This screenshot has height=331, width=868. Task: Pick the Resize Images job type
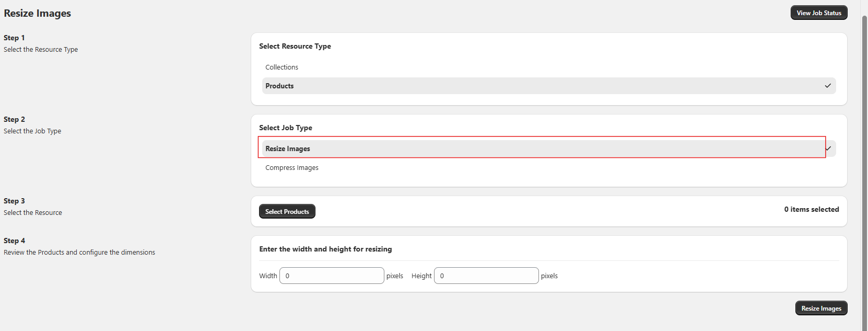click(x=549, y=149)
